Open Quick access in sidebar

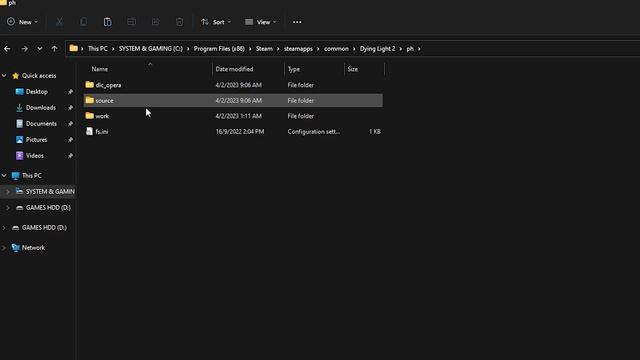tap(39, 76)
